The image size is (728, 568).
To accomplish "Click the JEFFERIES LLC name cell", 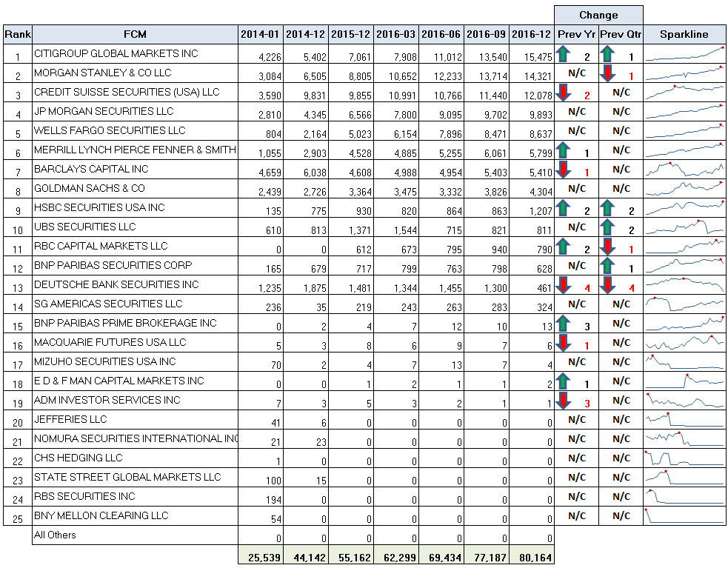I will [x=135, y=421].
